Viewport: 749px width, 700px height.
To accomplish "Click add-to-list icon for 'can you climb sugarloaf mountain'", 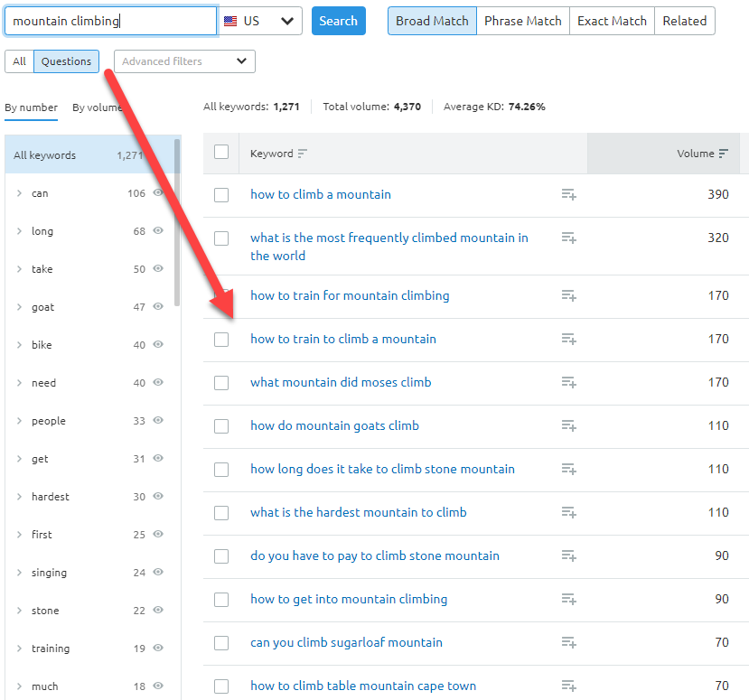I will (x=568, y=642).
